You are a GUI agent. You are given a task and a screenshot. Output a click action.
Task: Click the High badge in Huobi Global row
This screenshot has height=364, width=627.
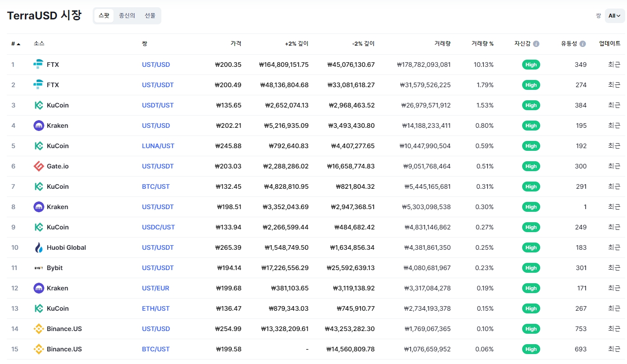[531, 247]
